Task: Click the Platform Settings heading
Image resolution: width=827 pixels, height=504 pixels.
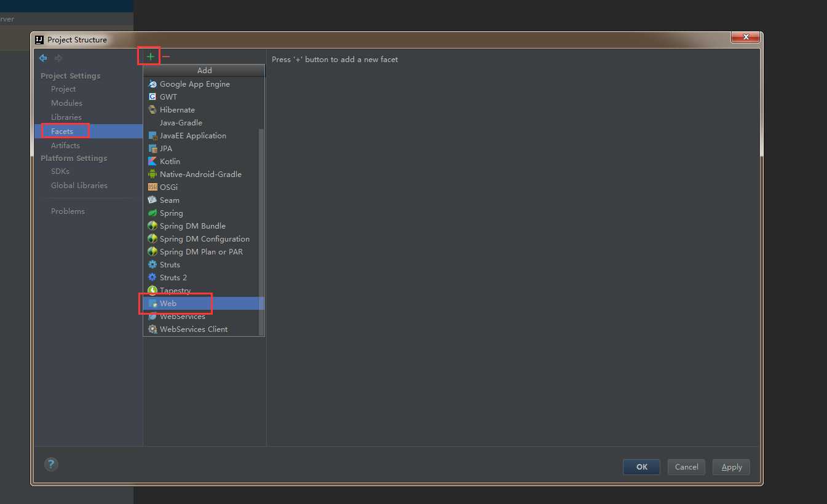Action: pos(74,159)
